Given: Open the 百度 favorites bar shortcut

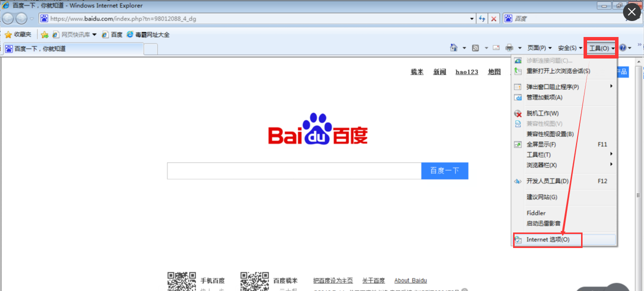Looking at the screenshot, I should pyautogui.click(x=112, y=34).
